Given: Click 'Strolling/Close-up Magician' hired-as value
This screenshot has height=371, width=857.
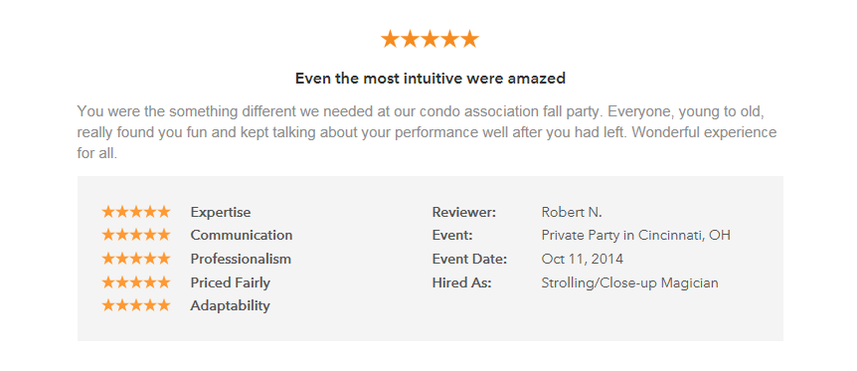Looking at the screenshot, I should (x=630, y=283).
